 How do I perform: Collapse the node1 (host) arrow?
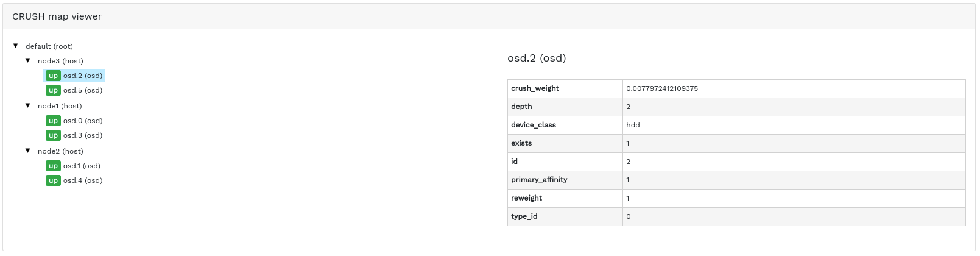(x=28, y=105)
